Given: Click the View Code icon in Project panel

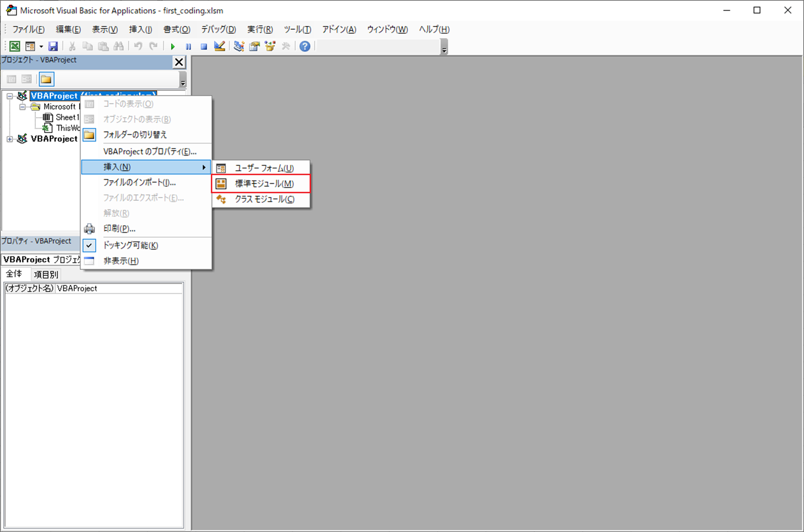Looking at the screenshot, I should (12, 79).
